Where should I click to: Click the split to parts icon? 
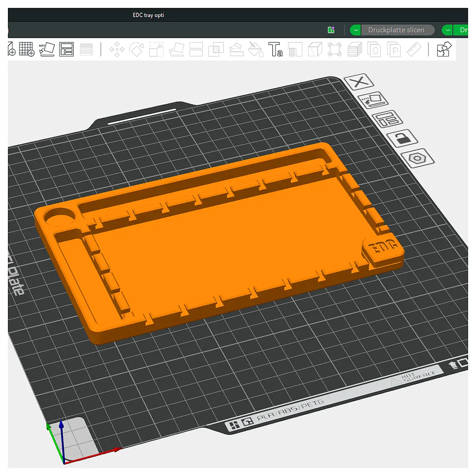(x=394, y=50)
